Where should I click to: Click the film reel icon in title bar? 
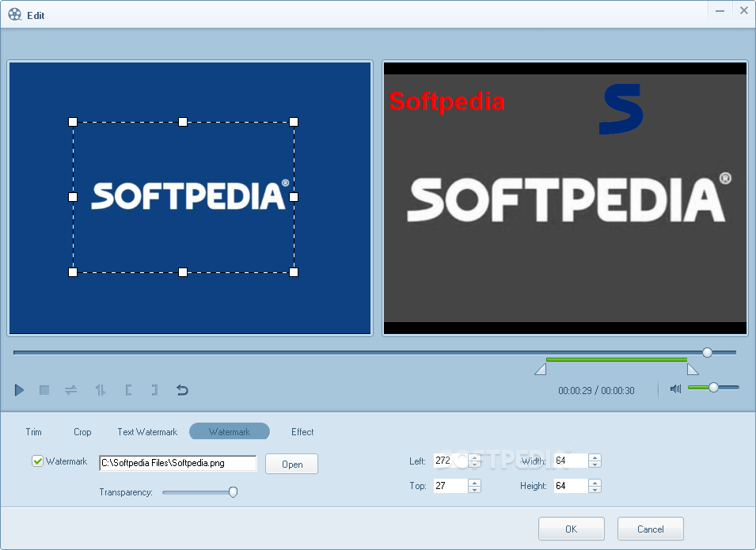15,14
